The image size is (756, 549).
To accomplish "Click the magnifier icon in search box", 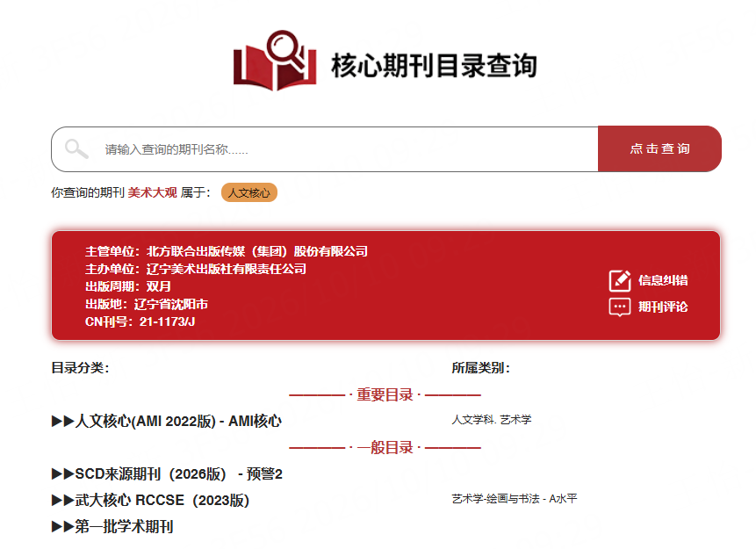I will 76,148.
